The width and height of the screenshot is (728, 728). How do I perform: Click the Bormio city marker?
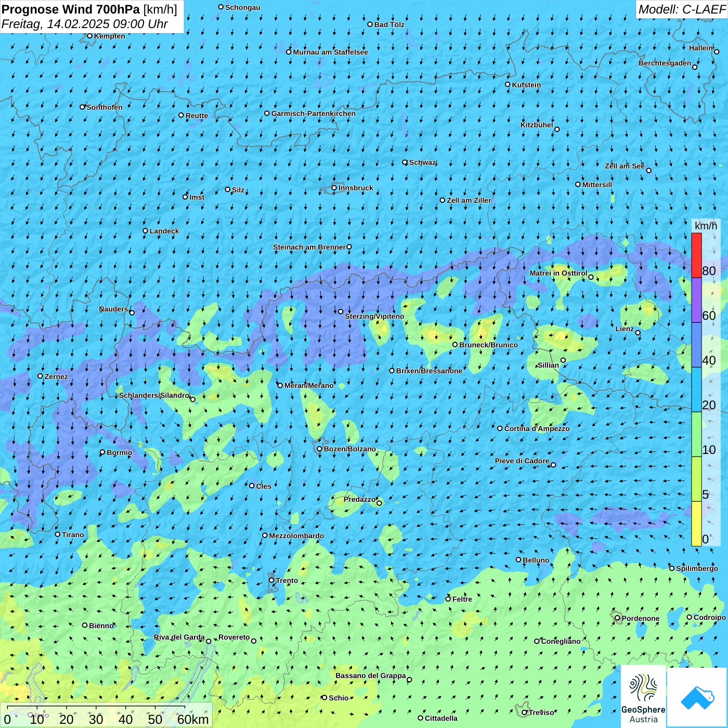click(x=102, y=452)
